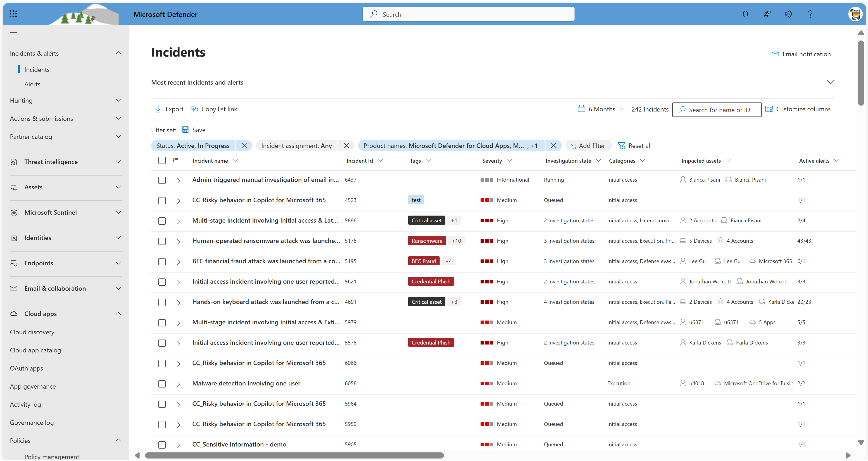Click the Export download icon
This screenshot has width=868, height=461.
click(x=158, y=109)
